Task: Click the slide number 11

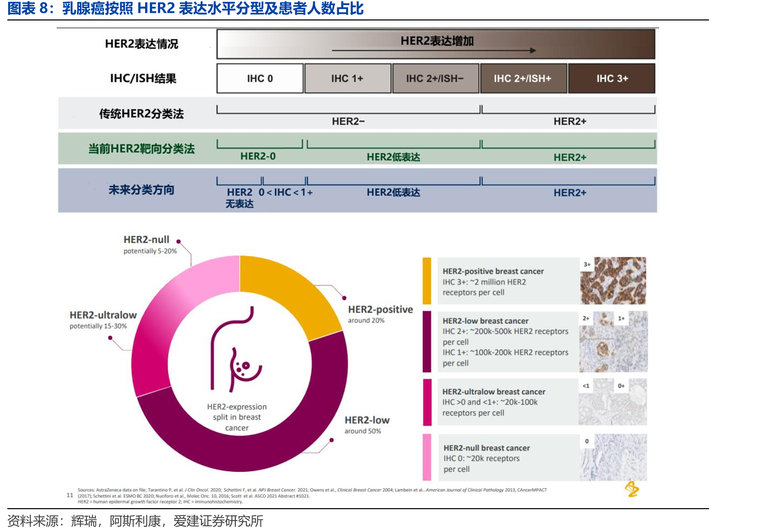Action: [x=70, y=495]
